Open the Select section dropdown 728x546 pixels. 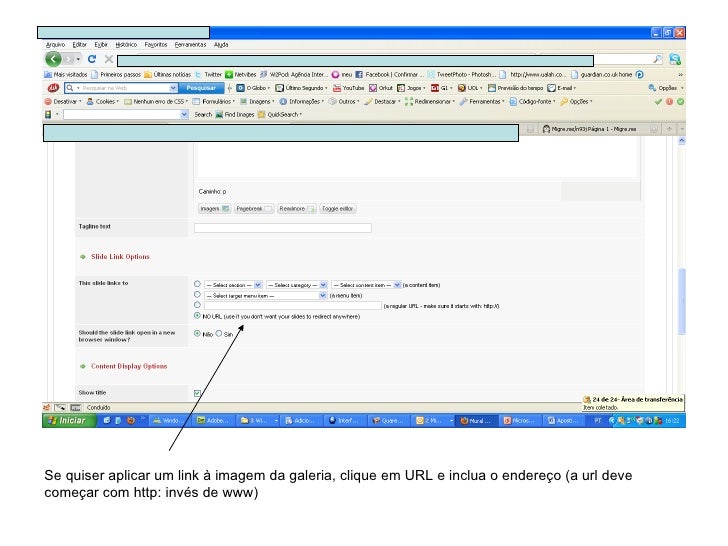coord(233,285)
